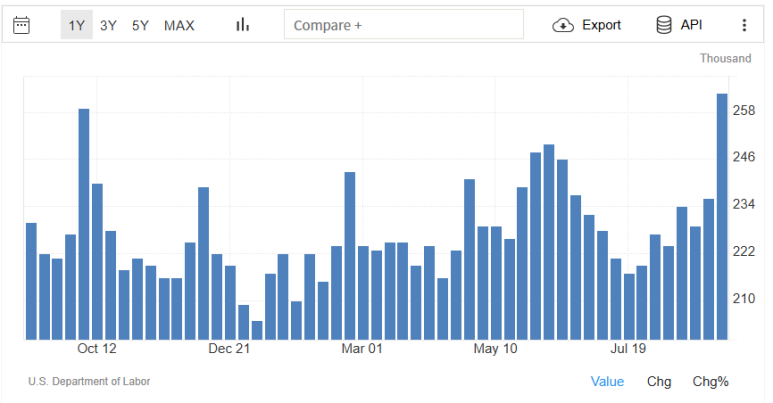This screenshot has height=403, width=773.
Task: Open the three-dot more options menu
Action: [x=743, y=25]
